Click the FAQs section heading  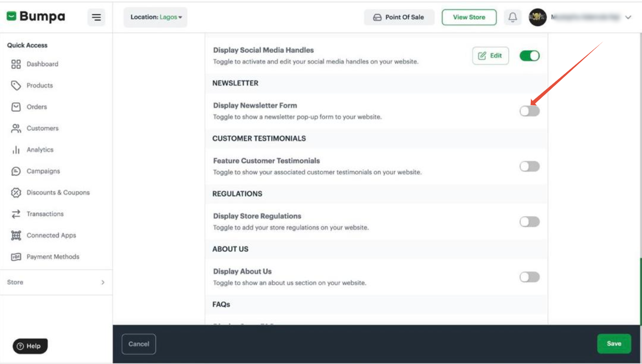point(221,304)
